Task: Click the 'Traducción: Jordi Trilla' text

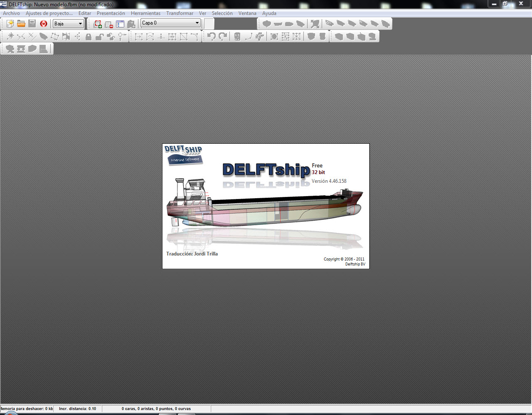Action: coord(192,254)
